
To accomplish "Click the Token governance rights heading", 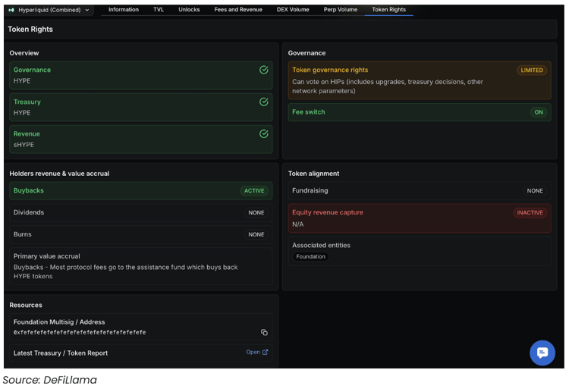I will click(330, 70).
